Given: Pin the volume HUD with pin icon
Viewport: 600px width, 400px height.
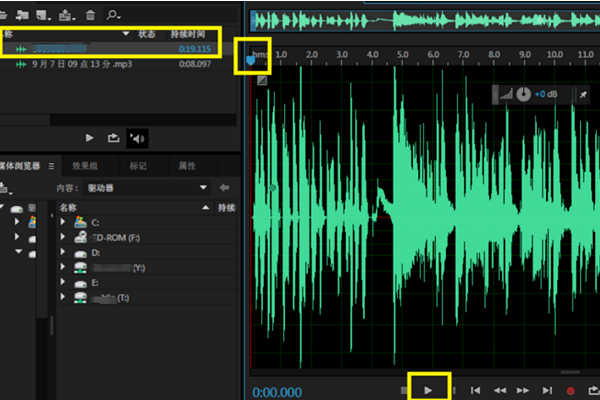Looking at the screenshot, I should click(x=583, y=95).
